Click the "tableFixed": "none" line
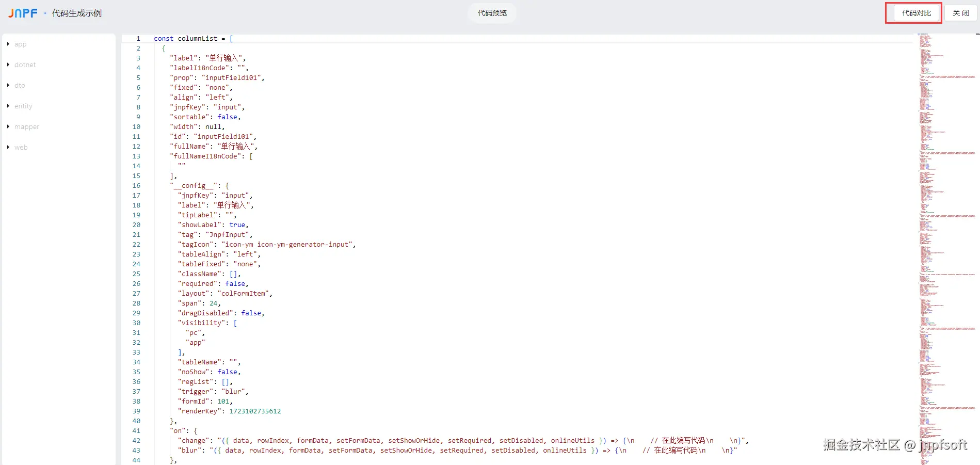The image size is (980, 465). click(x=219, y=264)
